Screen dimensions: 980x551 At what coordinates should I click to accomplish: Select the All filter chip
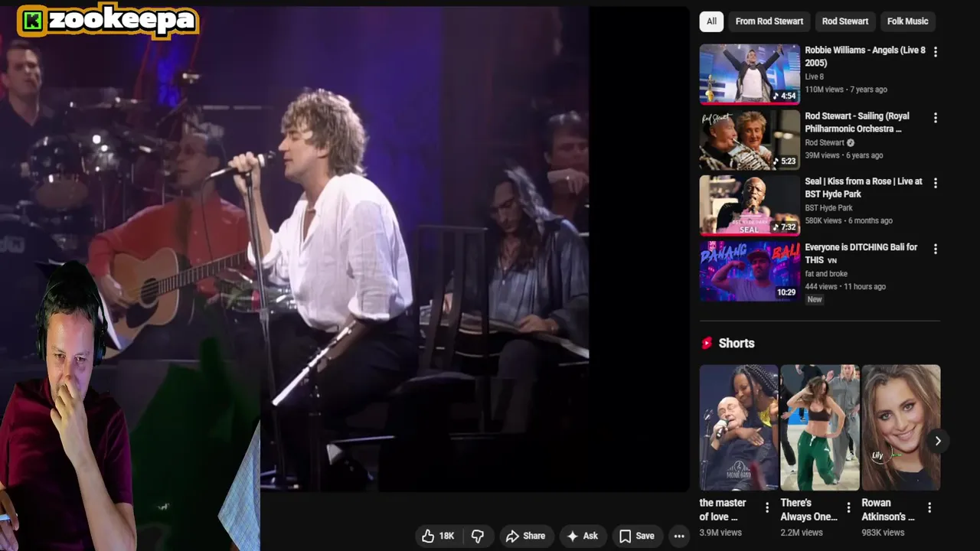[711, 21]
